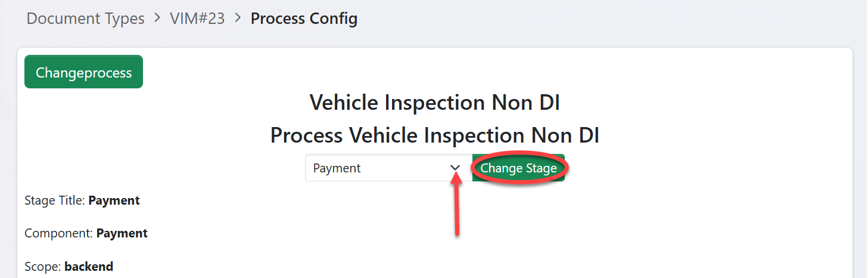Image resolution: width=868 pixels, height=278 pixels.
Task: Click the 'Component:' label text
Action: pos(59,233)
